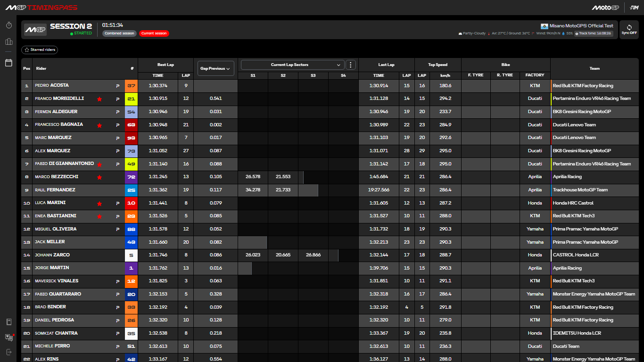This screenshot has height=362, width=644.
Task: Toggle the Starred riders filter
Action: (40, 49)
